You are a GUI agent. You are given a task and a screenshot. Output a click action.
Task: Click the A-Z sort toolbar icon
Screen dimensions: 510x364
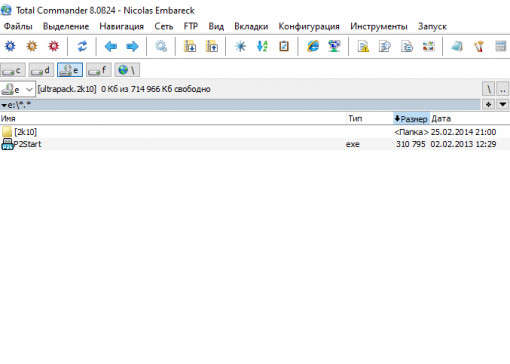262,46
